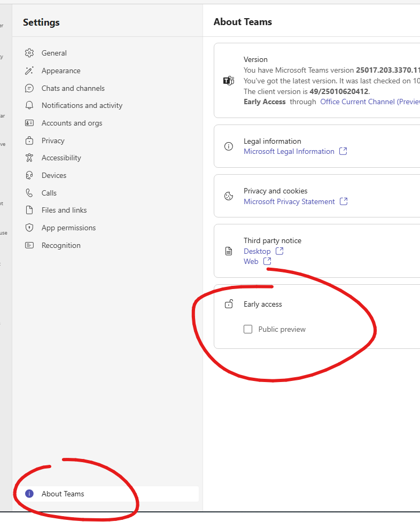Click the Files and links document icon
The width and height of the screenshot is (420, 522).
pyautogui.click(x=29, y=210)
